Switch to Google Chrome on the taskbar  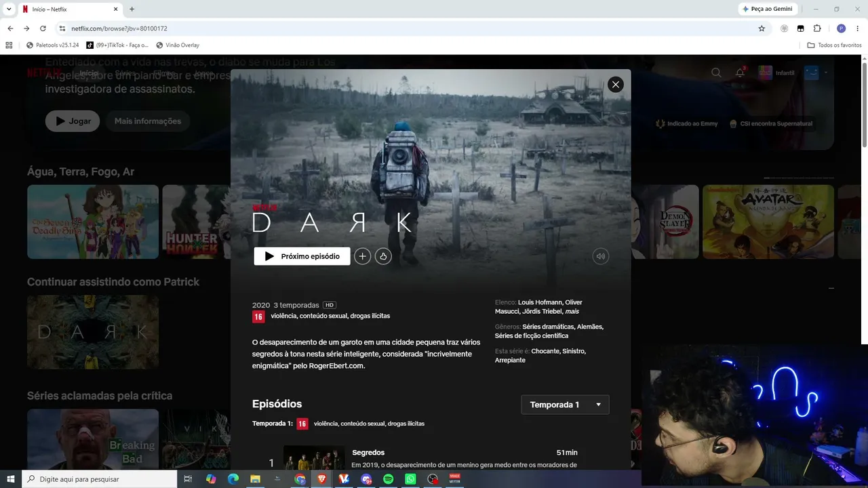click(300, 479)
